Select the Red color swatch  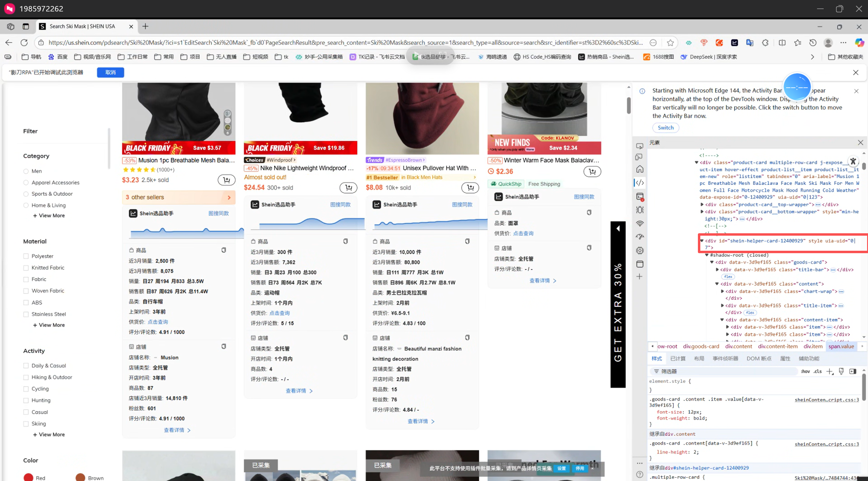[28, 478]
